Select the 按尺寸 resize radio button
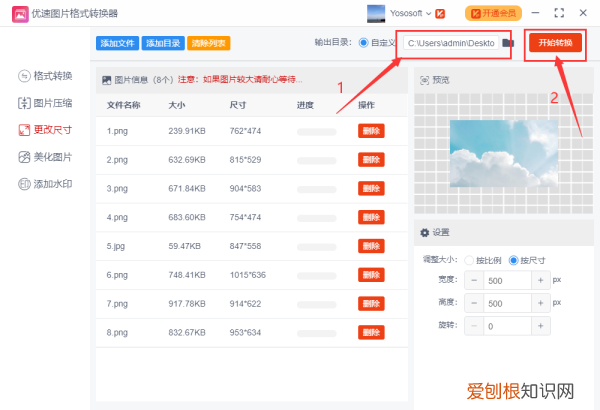The image size is (600, 410). point(513,261)
